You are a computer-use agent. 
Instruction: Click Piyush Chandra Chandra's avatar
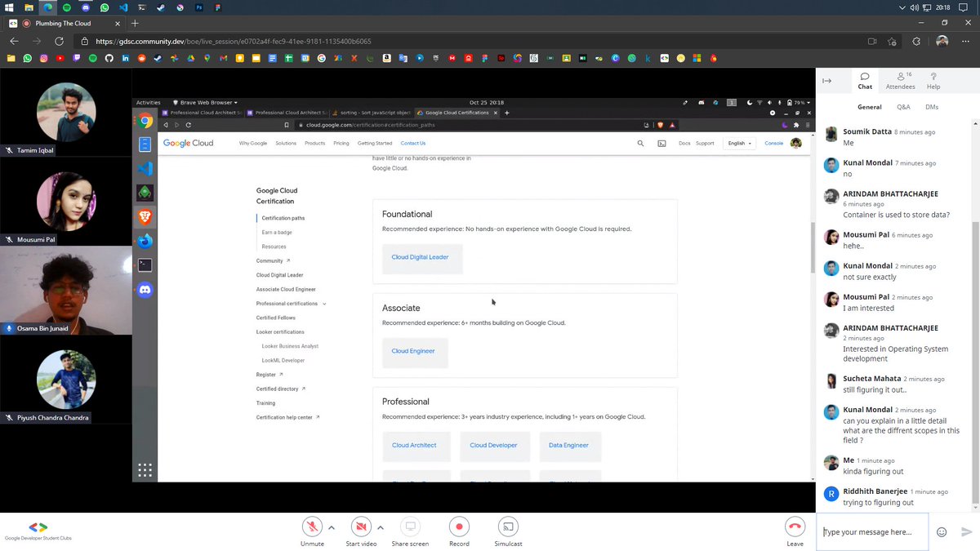[66, 380]
